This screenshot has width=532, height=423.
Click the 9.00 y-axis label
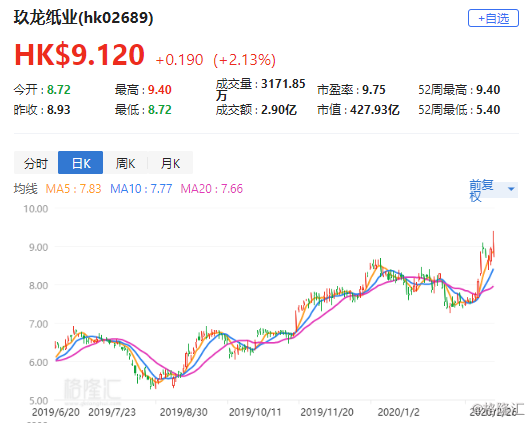coord(38,247)
